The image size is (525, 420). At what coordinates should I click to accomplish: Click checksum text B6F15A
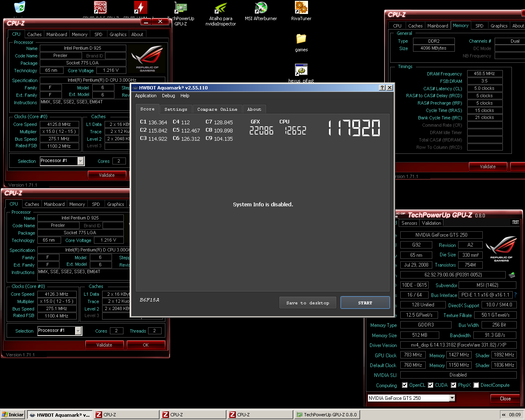(x=149, y=300)
